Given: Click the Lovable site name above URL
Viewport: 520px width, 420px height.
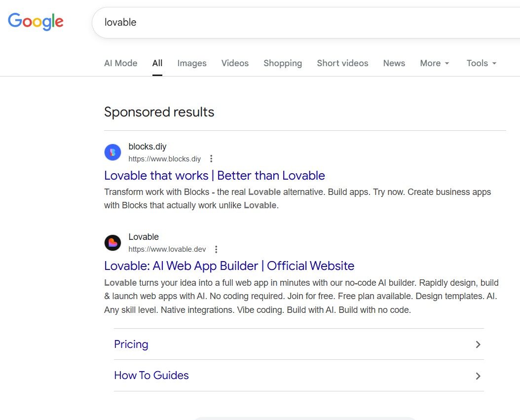Looking at the screenshot, I should tap(144, 236).
